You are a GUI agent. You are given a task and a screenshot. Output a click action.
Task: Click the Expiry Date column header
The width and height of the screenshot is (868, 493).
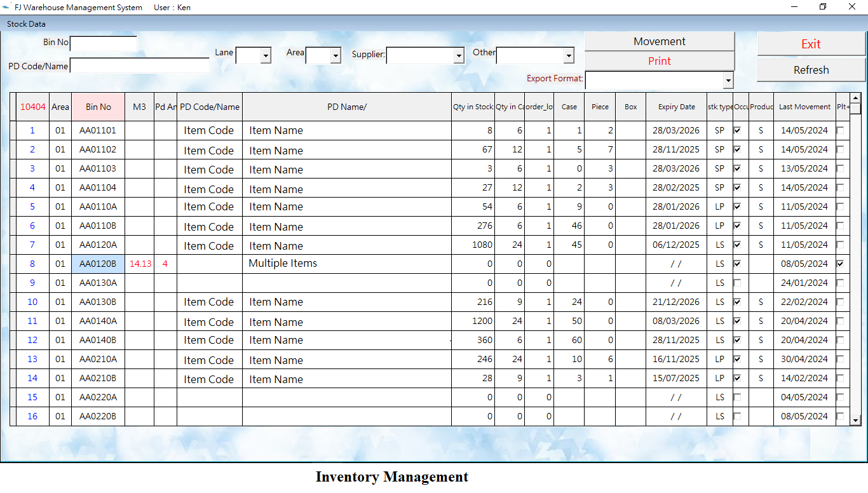coord(676,107)
